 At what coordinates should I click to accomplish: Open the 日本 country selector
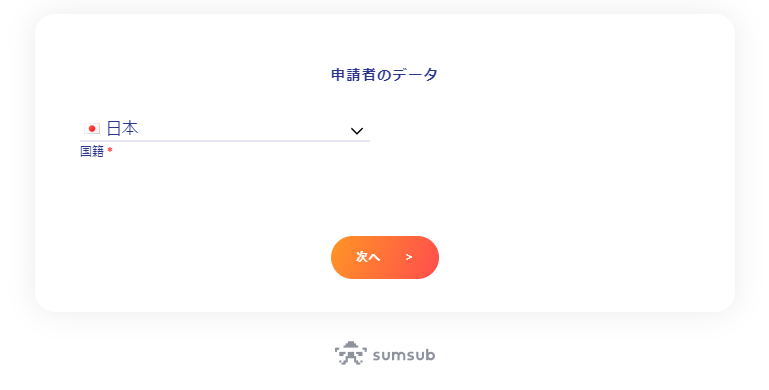tap(225, 129)
